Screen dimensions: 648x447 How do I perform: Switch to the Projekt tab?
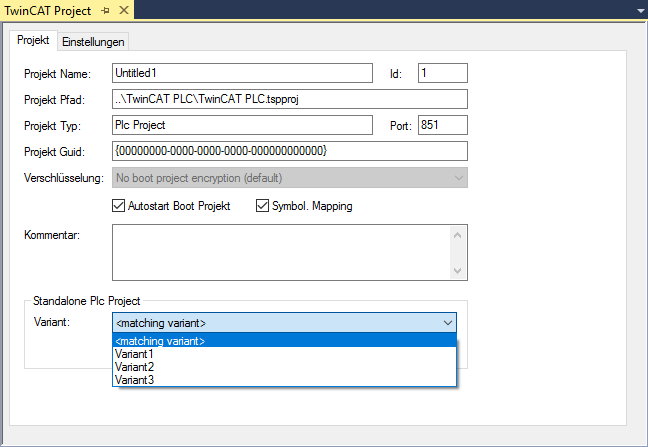(x=33, y=40)
